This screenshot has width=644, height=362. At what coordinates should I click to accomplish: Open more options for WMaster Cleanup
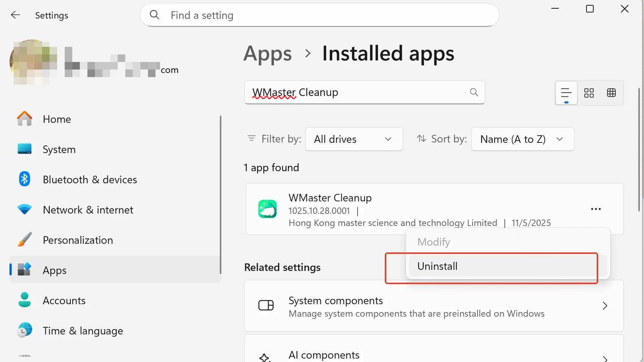[596, 209]
